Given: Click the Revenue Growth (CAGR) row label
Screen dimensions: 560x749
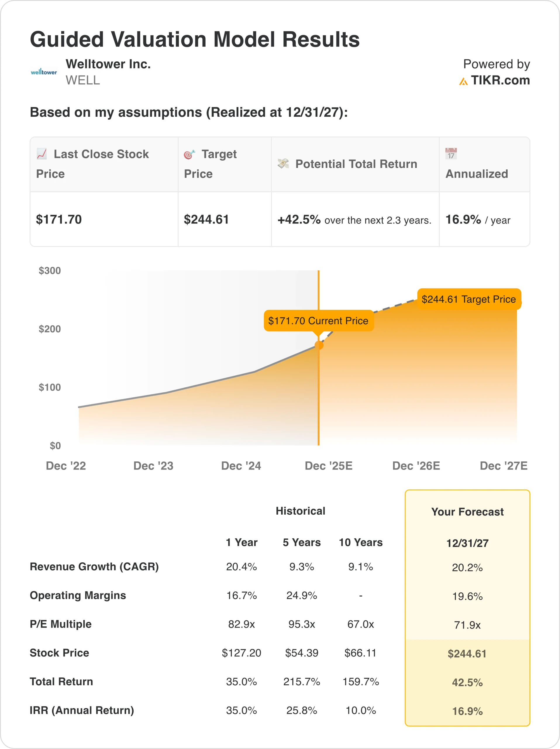Looking at the screenshot, I should pos(94,566).
